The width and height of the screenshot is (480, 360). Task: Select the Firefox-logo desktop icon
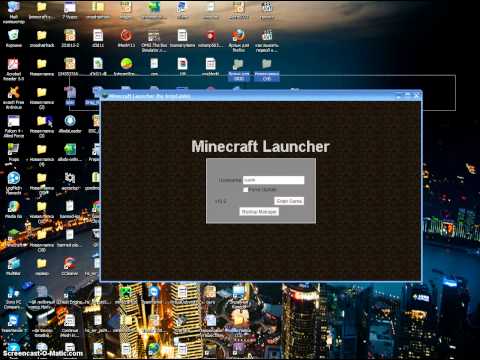(239, 40)
